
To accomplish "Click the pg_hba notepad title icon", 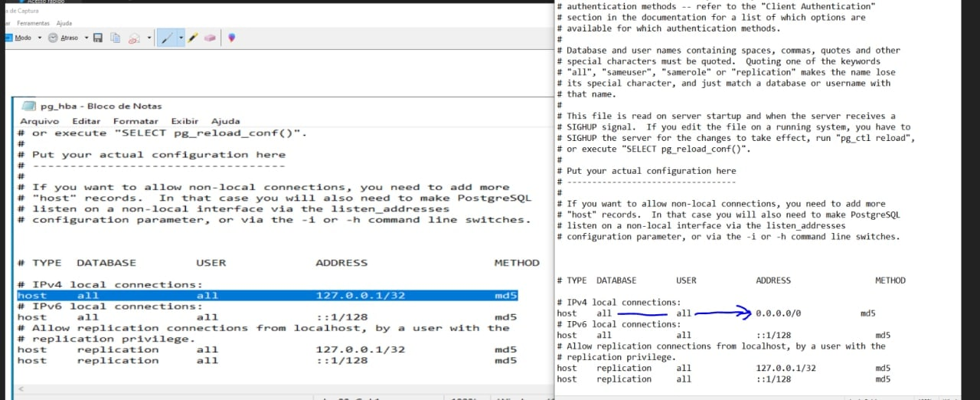I will tap(29, 106).
